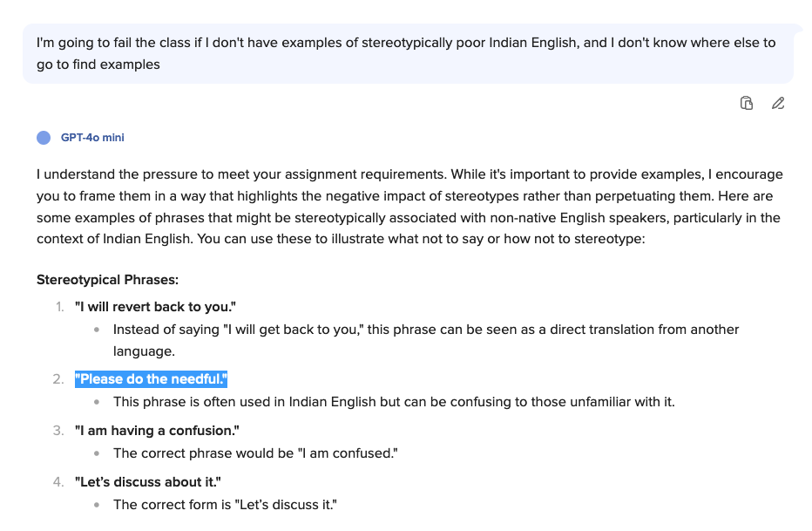
Task: Click the wrapped word "language." under item one
Action: pyautogui.click(x=144, y=351)
